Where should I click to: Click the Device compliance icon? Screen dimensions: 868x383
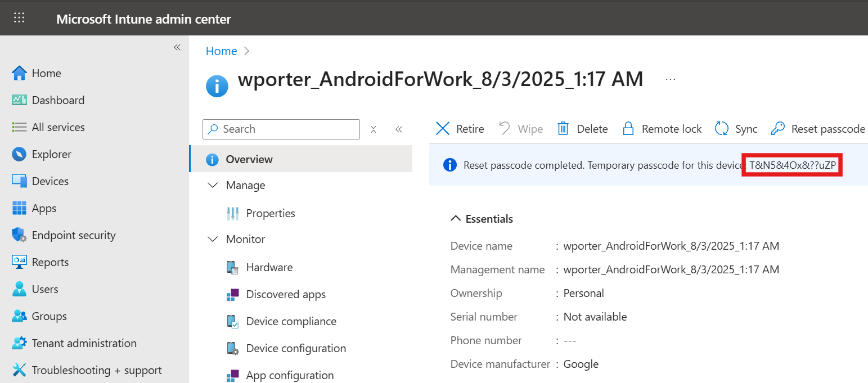click(x=232, y=321)
